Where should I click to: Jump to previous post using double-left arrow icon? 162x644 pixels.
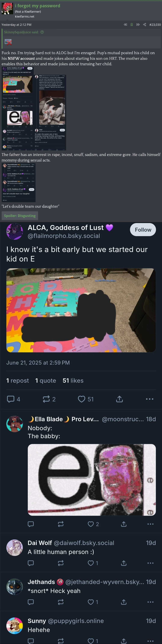pyautogui.click(x=125, y=24)
